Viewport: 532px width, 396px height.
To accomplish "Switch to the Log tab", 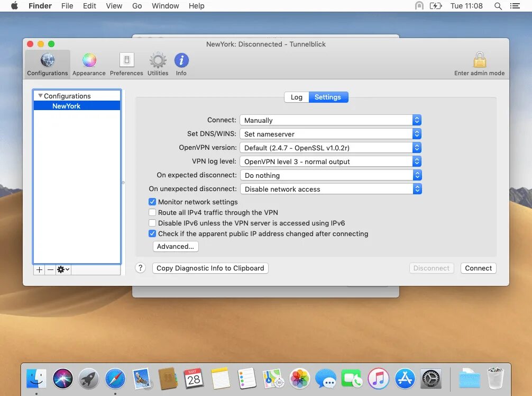I will [297, 97].
